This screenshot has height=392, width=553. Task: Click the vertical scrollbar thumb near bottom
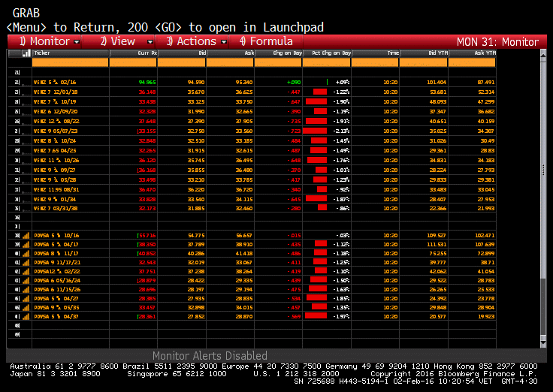pos(543,307)
